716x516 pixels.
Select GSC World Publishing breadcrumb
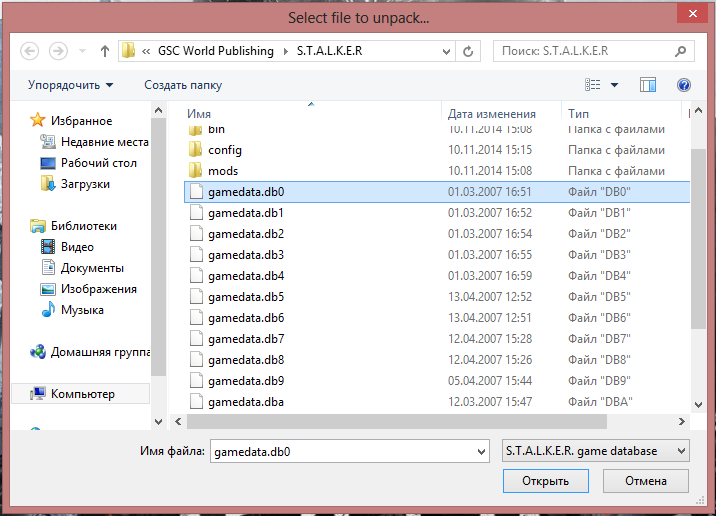216,51
